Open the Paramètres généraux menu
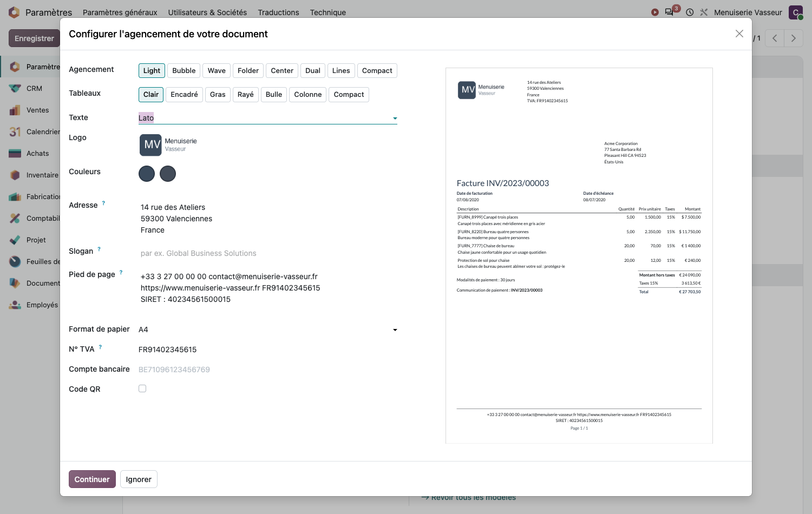 (120, 12)
